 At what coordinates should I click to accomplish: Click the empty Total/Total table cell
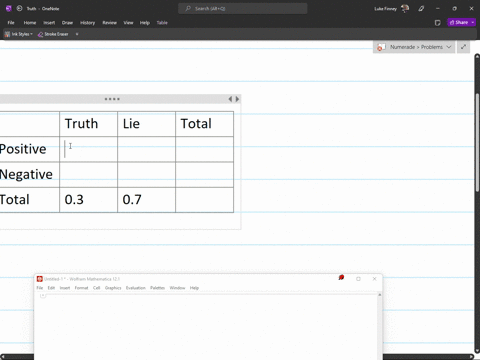204,200
